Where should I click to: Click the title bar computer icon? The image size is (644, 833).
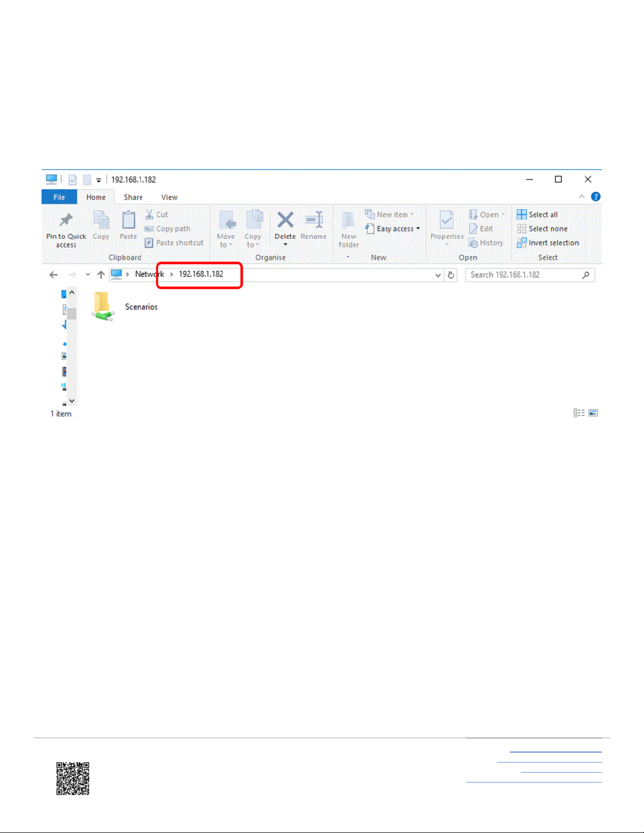click(x=51, y=179)
